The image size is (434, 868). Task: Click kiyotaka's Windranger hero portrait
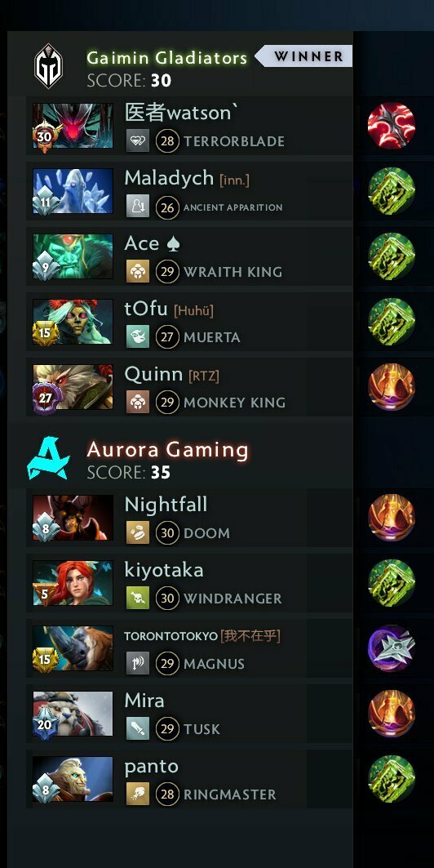point(73,583)
